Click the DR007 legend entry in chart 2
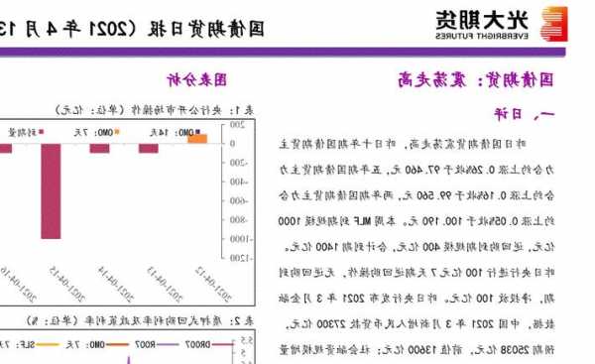 click(x=210, y=344)
